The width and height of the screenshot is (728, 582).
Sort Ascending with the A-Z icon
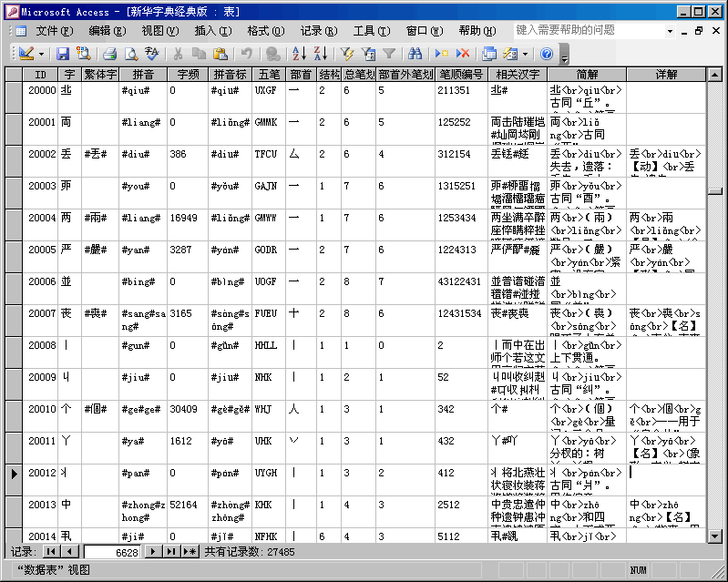tap(299, 54)
